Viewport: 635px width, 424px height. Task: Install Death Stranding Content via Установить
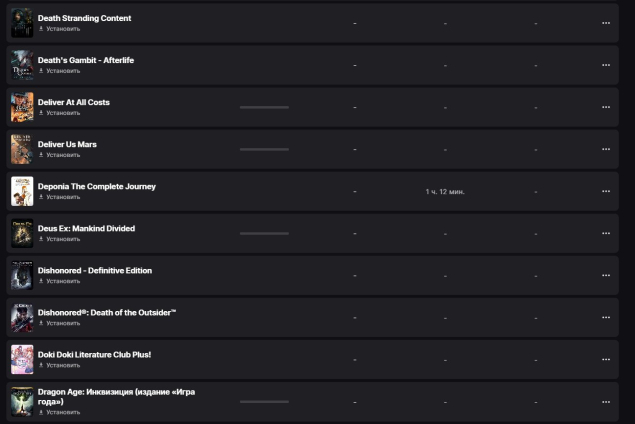coord(60,29)
